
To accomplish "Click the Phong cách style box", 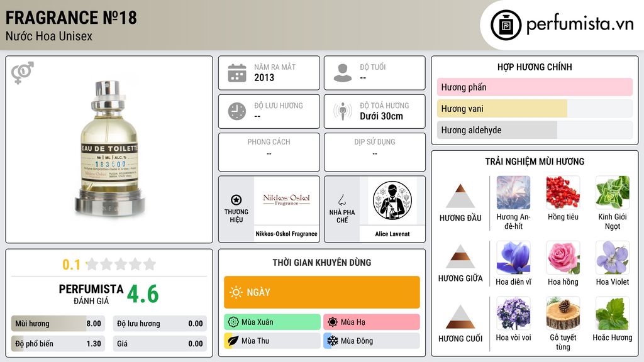I will pos(269,152).
